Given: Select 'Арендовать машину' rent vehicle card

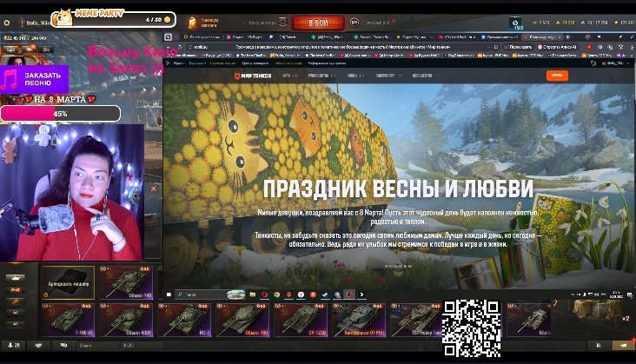Looking at the screenshot, I should pos(68,282).
